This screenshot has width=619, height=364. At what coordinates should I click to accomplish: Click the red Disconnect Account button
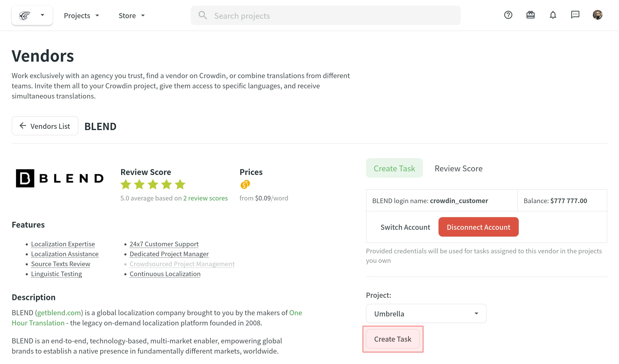point(478,227)
